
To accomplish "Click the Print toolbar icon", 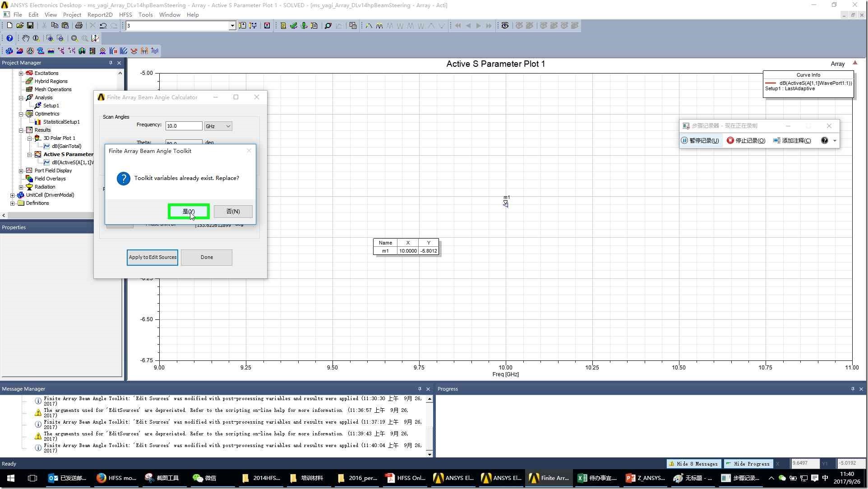I will pos(79,26).
